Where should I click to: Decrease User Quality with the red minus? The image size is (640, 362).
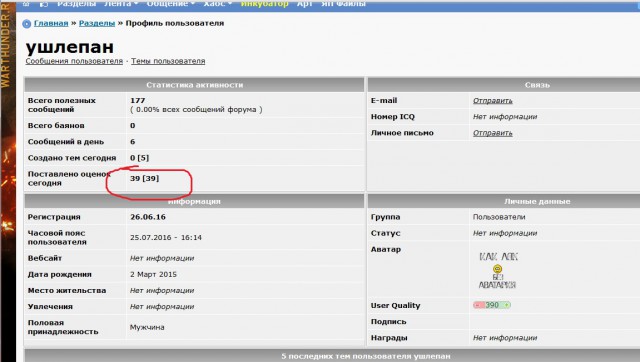point(478,305)
